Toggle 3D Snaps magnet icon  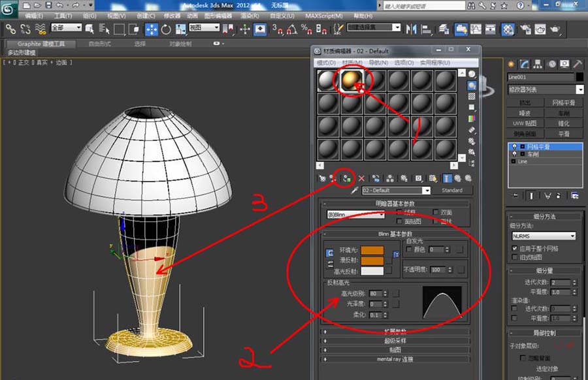click(x=278, y=29)
